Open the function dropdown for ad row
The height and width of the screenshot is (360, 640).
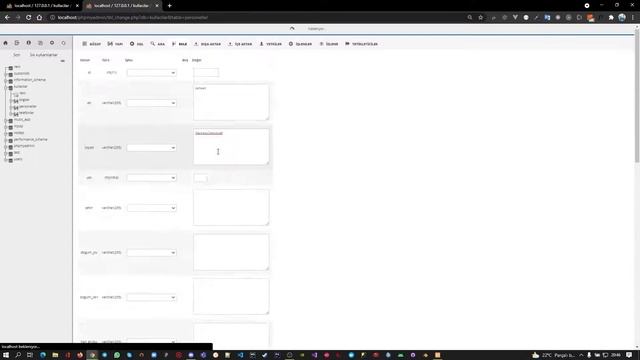click(x=151, y=103)
